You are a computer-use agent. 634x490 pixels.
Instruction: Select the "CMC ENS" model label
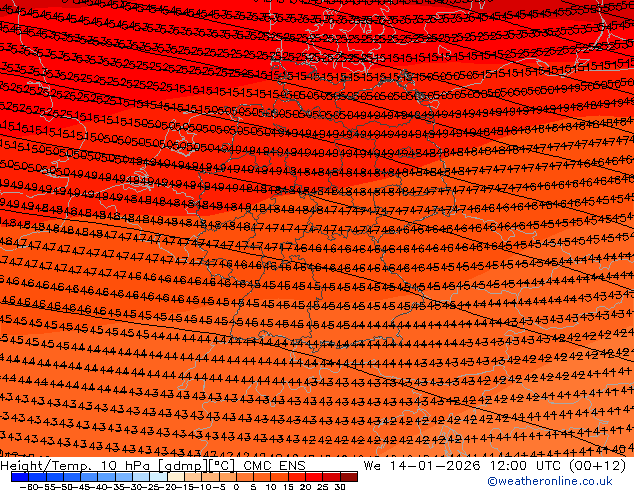pyautogui.click(x=274, y=466)
